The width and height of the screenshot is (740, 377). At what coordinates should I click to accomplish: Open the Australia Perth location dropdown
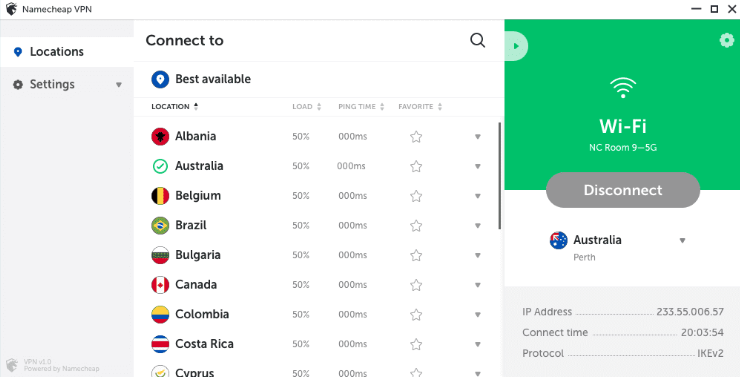[x=682, y=241]
